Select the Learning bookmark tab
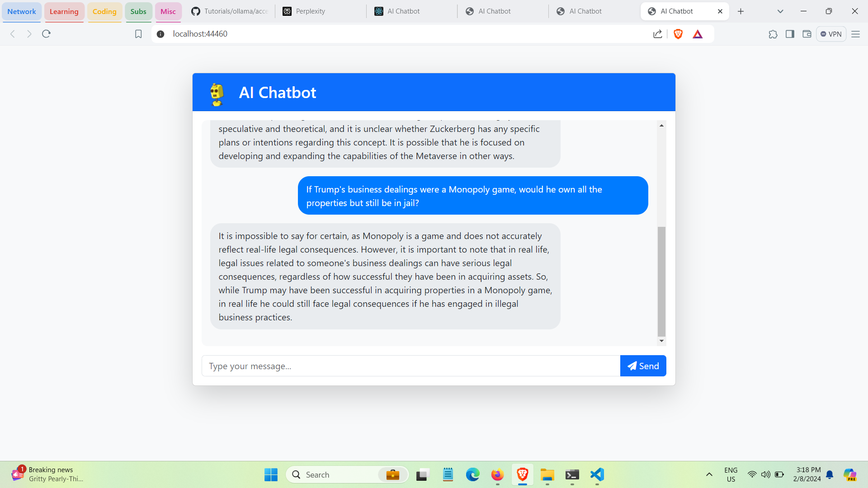The image size is (868, 488). (x=64, y=11)
